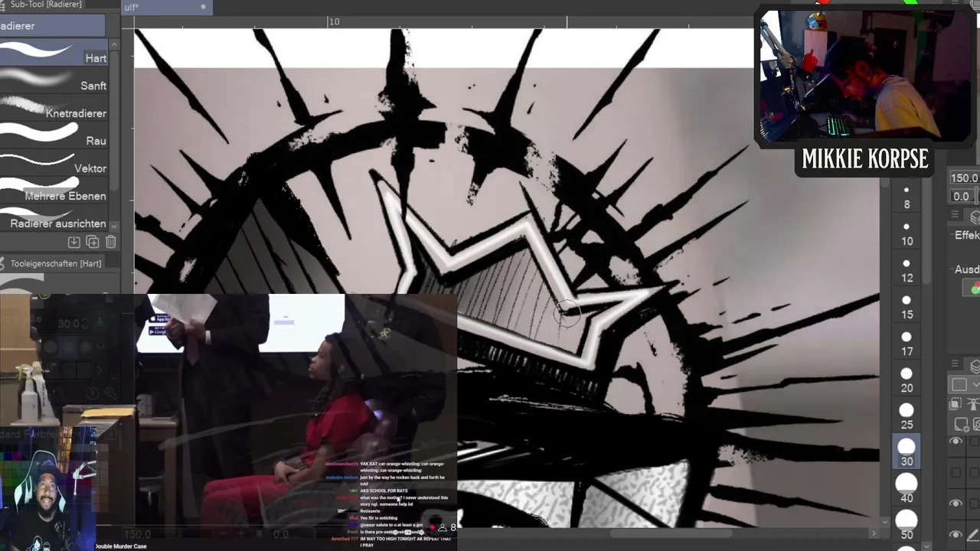Toggle visibility of the top layer eye

click(x=955, y=442)
